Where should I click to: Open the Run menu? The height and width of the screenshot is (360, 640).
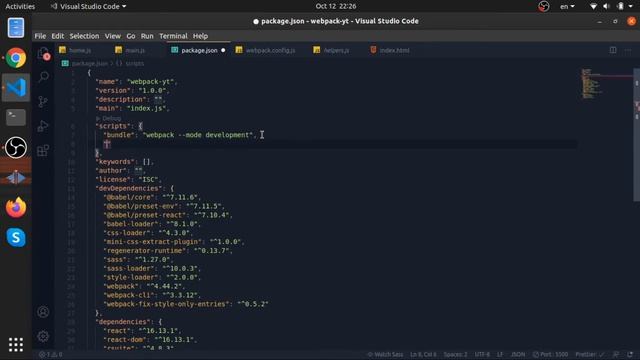(x=147, y=36)
